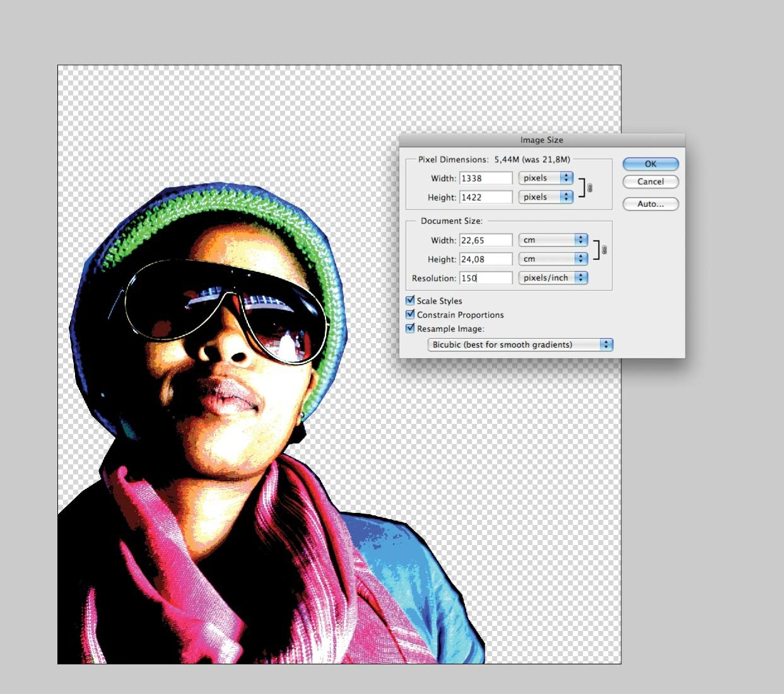Click the Auto... button
The width and height of the screenshot is (784, 694).
coord(650,204)
